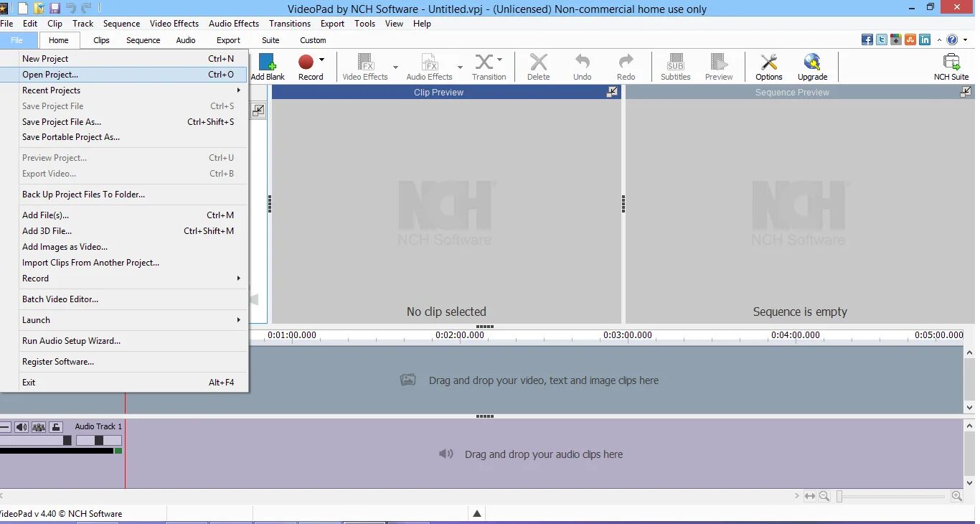980x524 pixels.
Task: Choose Open Project... menu entry
Action: pos(124,75)
